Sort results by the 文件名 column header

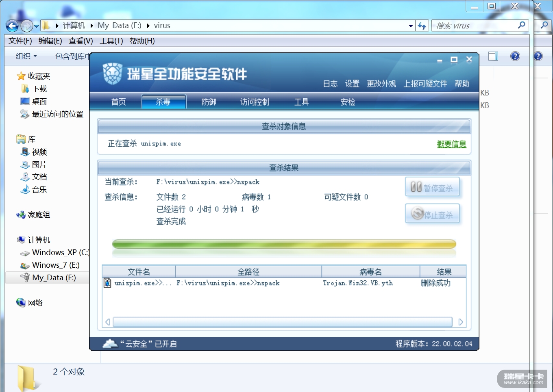coord(139,271)
